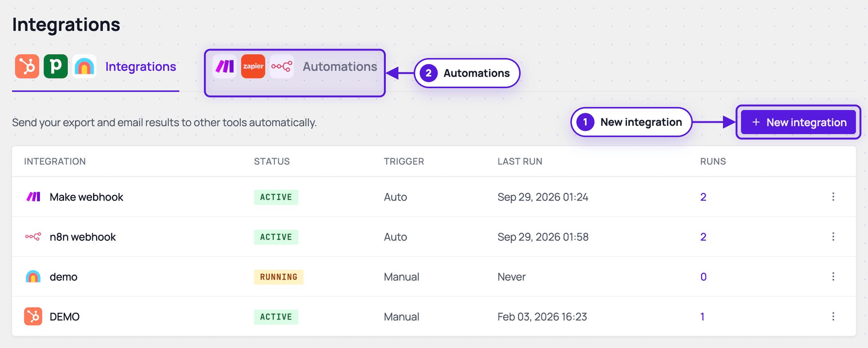Click the ACTIVE badge in the DEMO row
This screenshot has height=348, width=868.
(x=276, y=317)
